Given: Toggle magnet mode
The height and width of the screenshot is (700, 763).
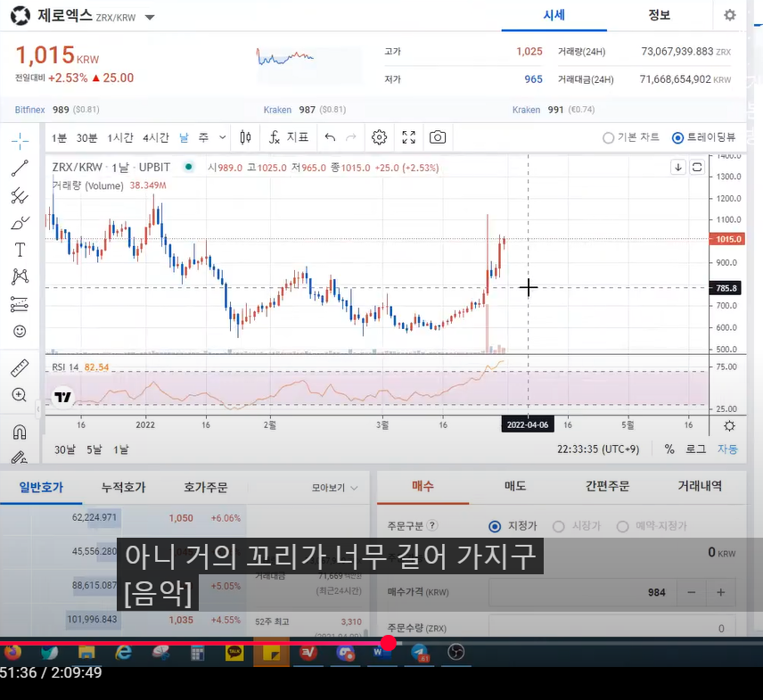Looking at the screenshot, I should point(20,432).
